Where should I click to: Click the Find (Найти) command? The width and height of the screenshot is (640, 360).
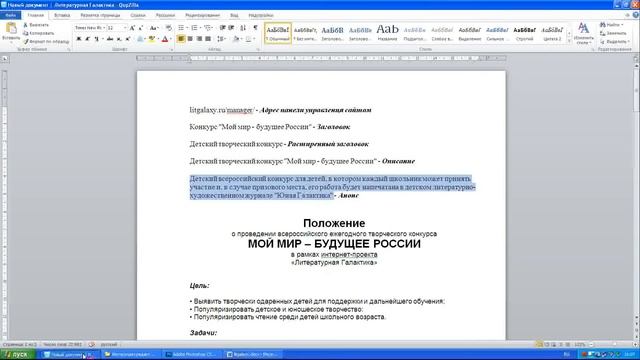611,25
